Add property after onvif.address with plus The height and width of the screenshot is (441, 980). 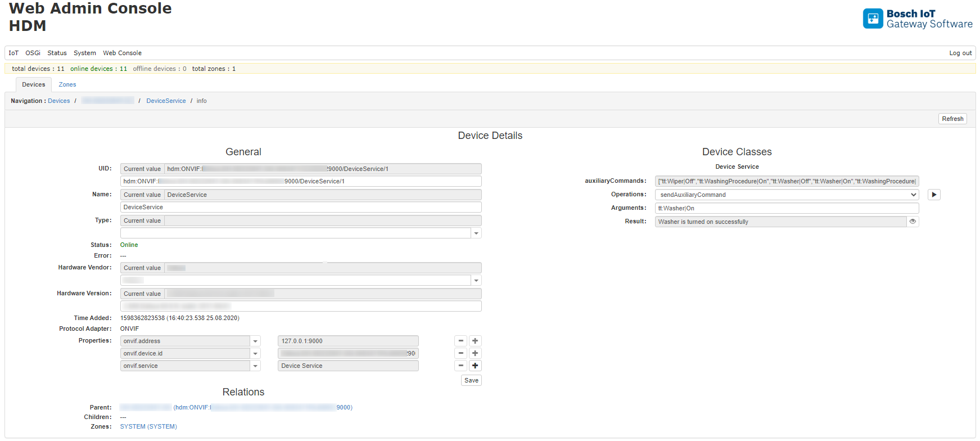pos(475,341)
